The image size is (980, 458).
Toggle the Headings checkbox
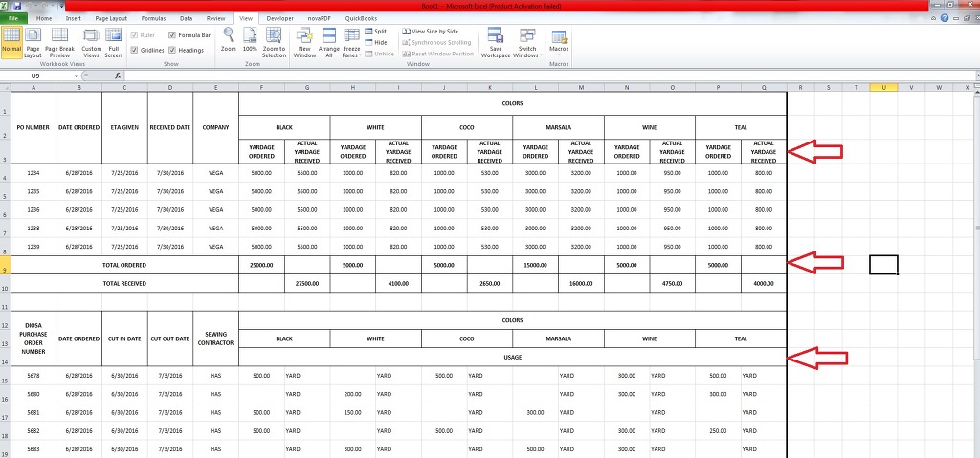tap(171, 50)
